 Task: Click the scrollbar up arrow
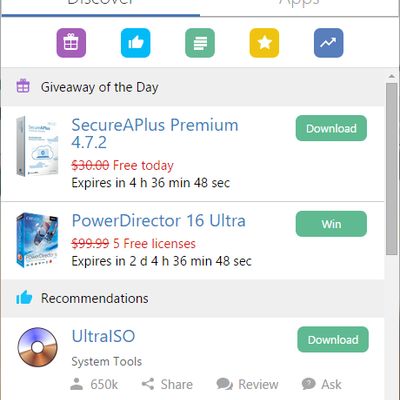392,77
